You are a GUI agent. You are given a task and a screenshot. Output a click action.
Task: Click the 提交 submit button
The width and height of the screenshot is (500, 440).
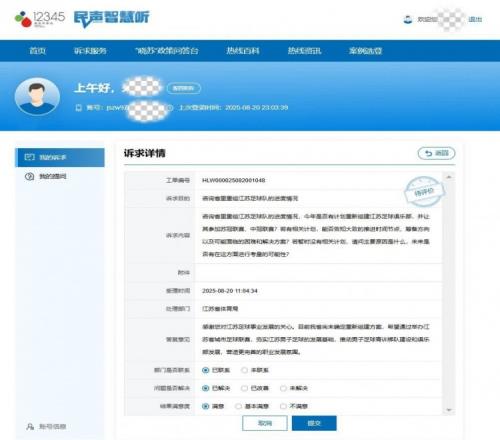coord(314,423)
